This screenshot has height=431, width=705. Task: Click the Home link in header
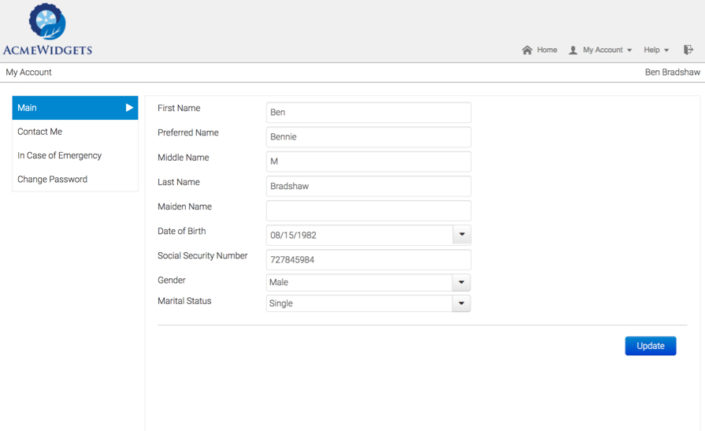(x=546, y=50)
